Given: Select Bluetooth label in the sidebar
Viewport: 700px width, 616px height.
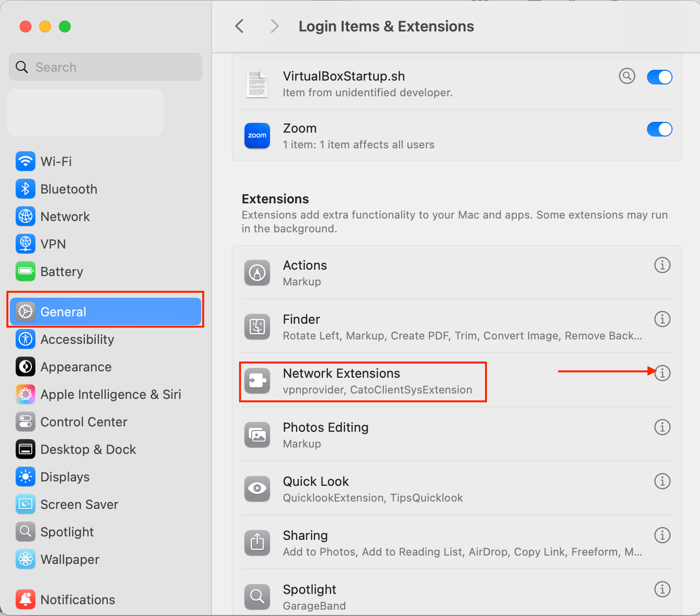Looking at the screenshot, I should tap(69, 189).
